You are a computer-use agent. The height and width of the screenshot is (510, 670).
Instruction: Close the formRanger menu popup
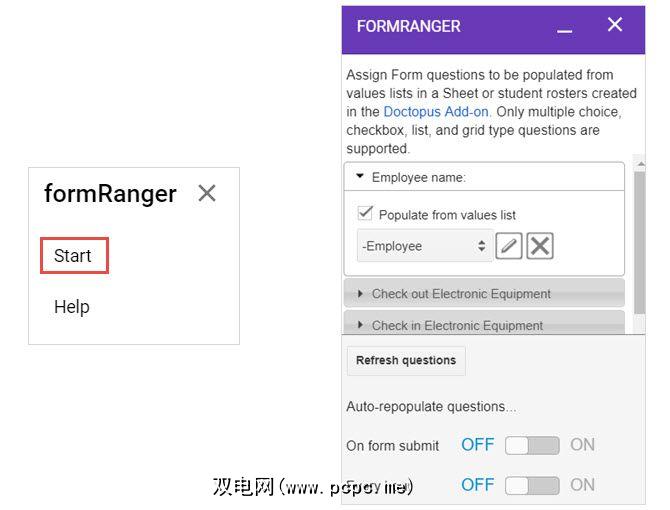(x=207, y=193)
